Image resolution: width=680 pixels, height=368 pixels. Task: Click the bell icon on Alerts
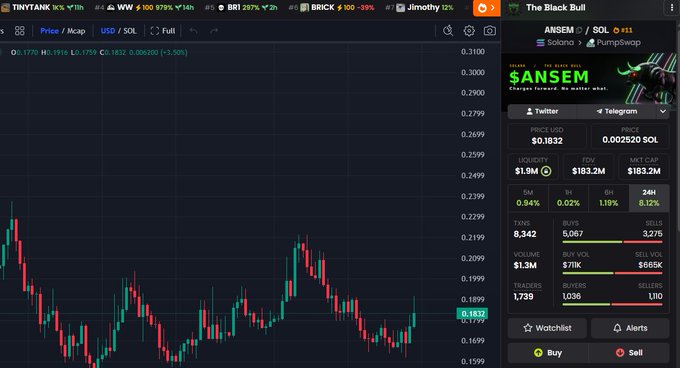click(x=617, y=328)
